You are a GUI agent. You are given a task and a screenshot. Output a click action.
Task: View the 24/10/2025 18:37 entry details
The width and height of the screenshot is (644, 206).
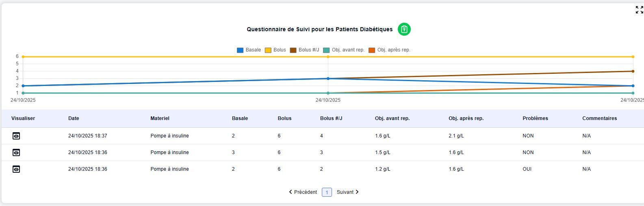pos(16,136)
